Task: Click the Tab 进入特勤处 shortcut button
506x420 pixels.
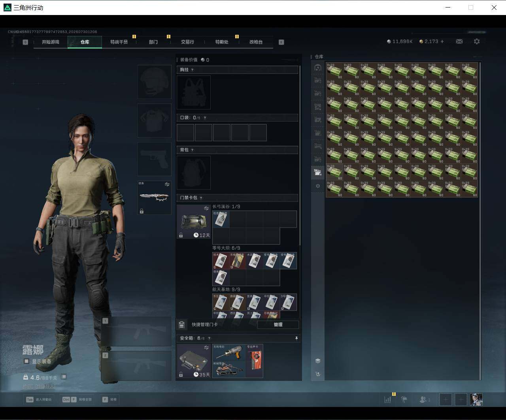Action: tap(39, 399)
